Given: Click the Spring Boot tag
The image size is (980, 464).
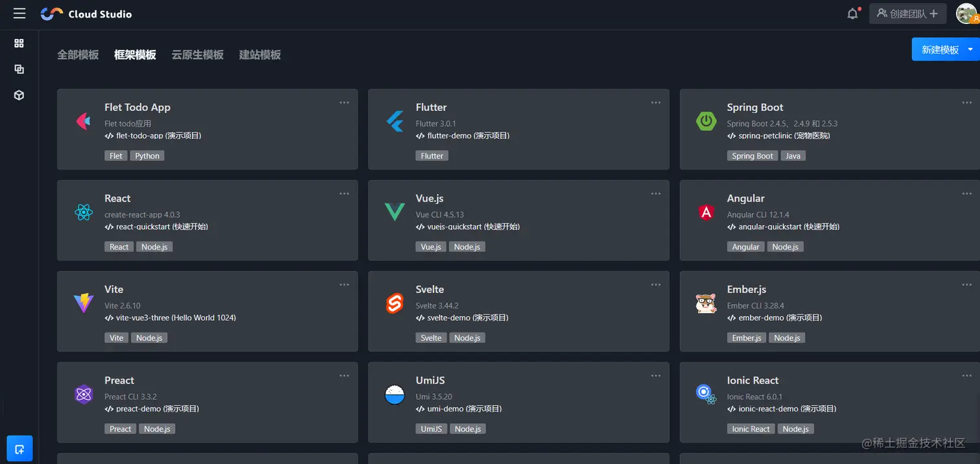Looking at the screenshot, I should 752,156.
